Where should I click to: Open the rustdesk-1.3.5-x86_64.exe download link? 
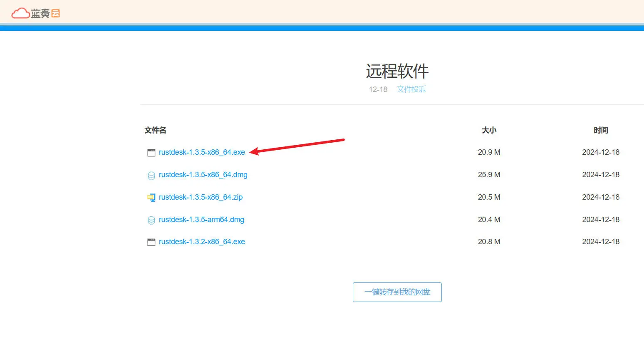(202, 152)
